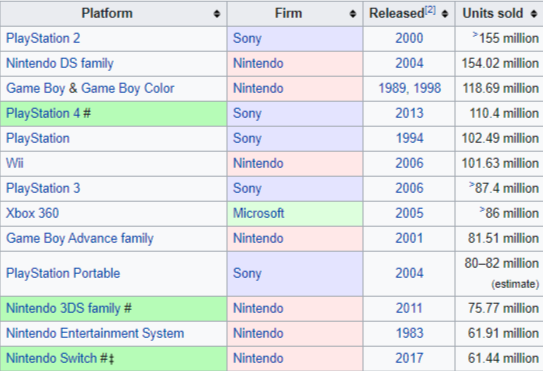543x371 pixels.
Task: Click Sony firm in PlayStation 4 row
Action: [x=247, y=113]
